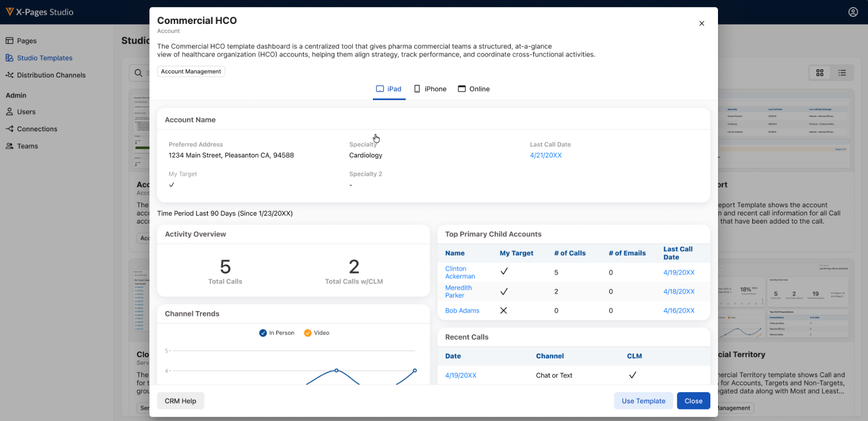Close the Commercial HCO dialog with X
This screenshot has width=868, height=421.
pos(702,23)
